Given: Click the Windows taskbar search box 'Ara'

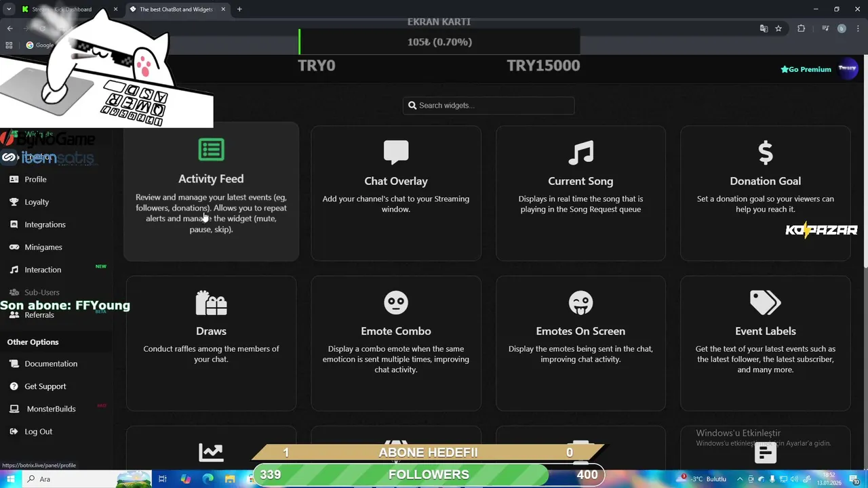Looking at the screenshot, I should coord(86,479).
